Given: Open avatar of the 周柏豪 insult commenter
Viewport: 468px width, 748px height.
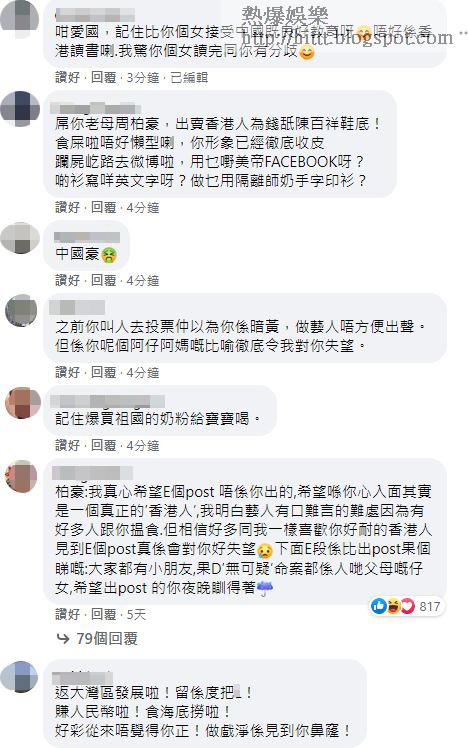Looking at the screenshot, I should 20,108.
